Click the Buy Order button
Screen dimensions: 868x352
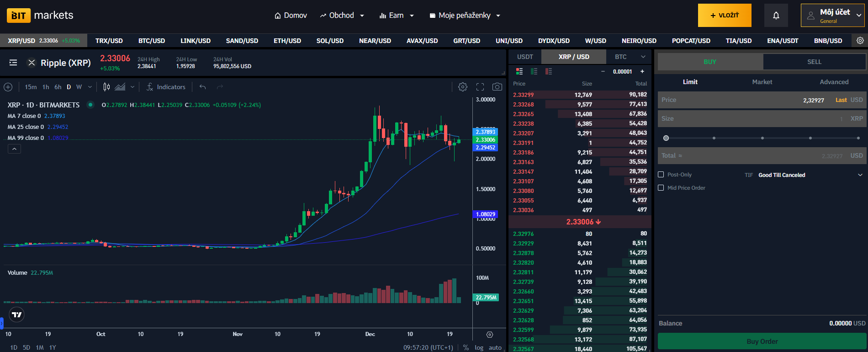[762, 341]
